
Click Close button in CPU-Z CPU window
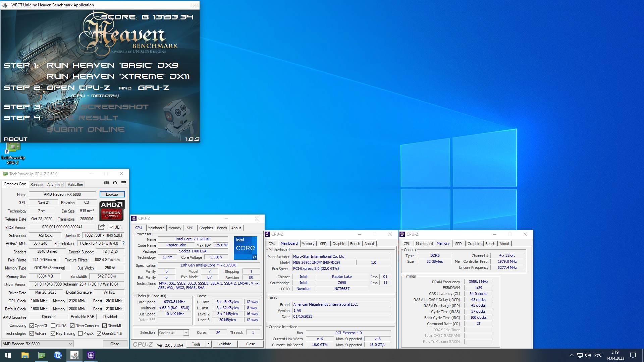(x=251, y=344)
